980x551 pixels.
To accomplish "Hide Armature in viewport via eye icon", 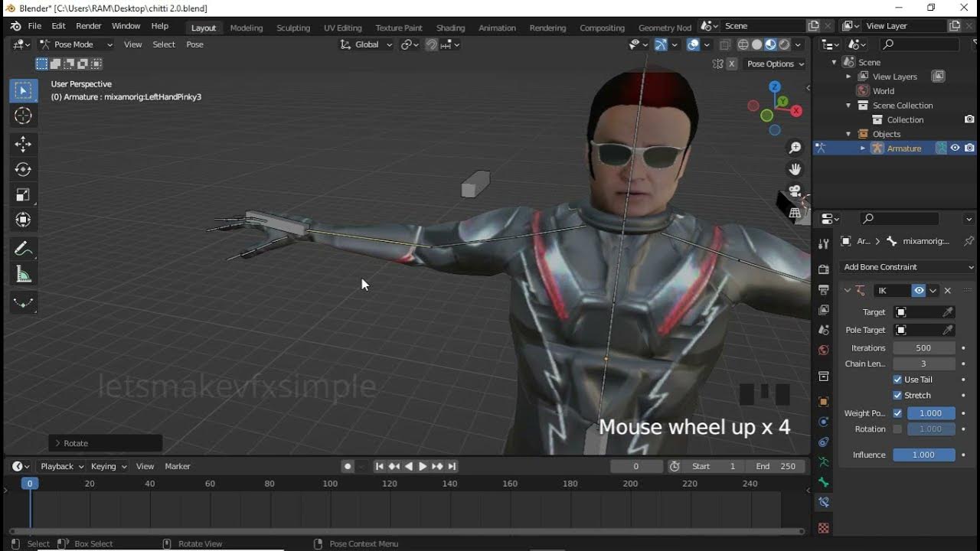I will pos(955,148).
